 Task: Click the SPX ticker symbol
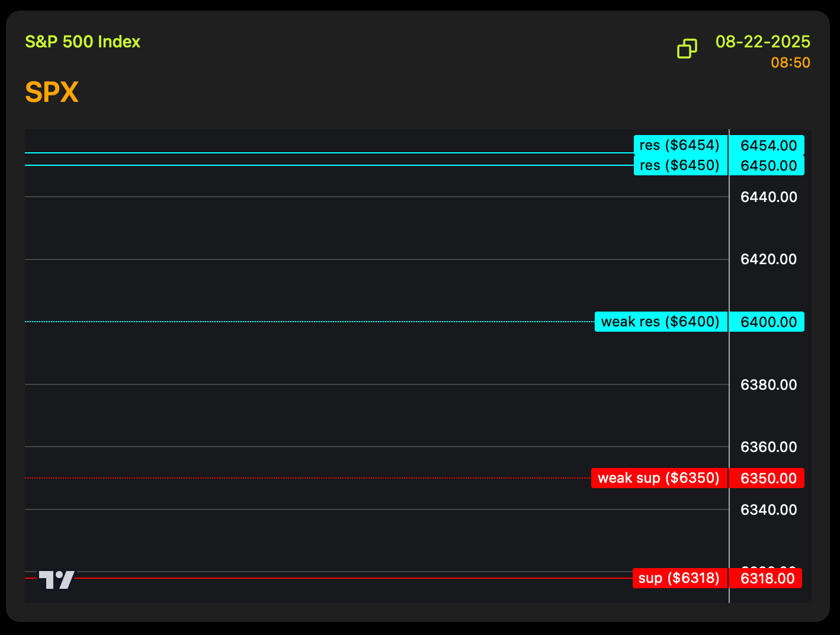tap(52, 92)
